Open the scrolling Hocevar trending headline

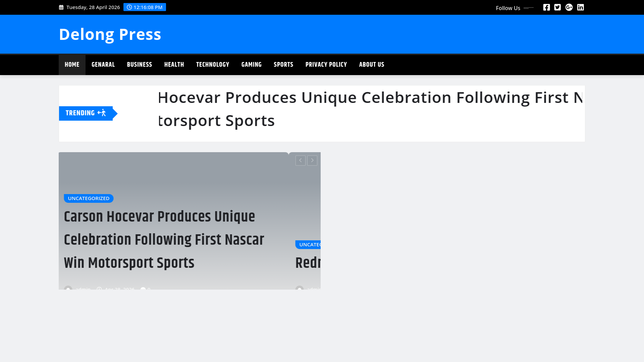click(x=370, y=109)
